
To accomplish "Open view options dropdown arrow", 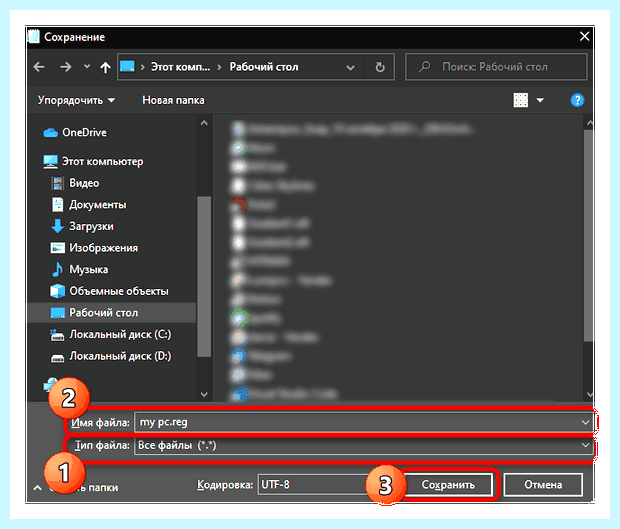I will click(540, 100).
